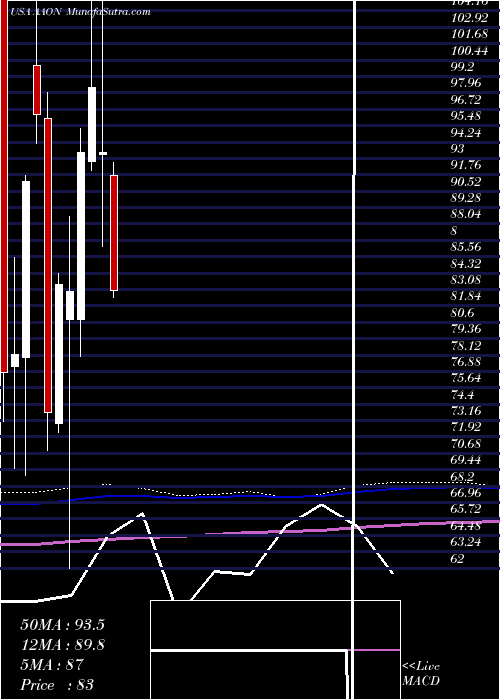Select the 80.6 axis value
Image resolution: width=500 pixels, height=700 pixels.
(x=463, y=313)
